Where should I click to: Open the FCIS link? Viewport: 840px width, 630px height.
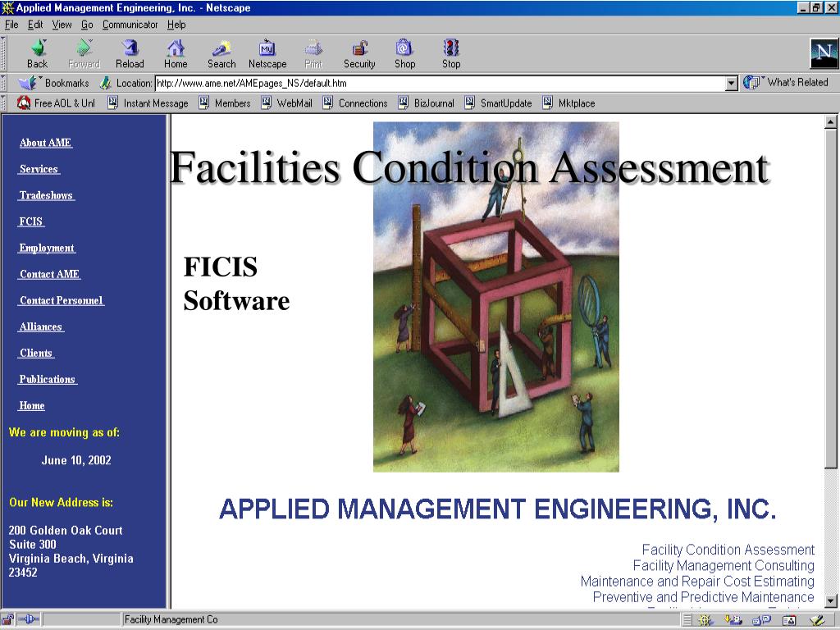pyautogui.click(x=31, y=221)
